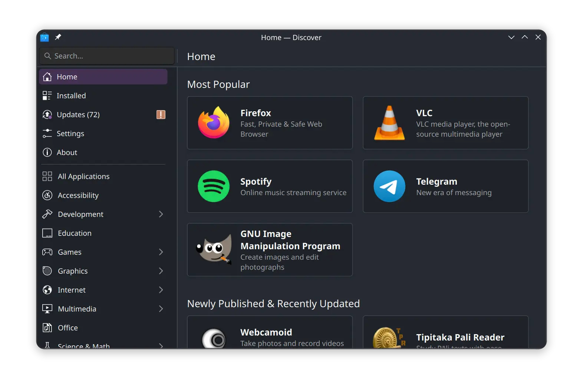This screenshot has height=392, width=583.
Task: Click the Office document icon
Action: pos(47,327)
